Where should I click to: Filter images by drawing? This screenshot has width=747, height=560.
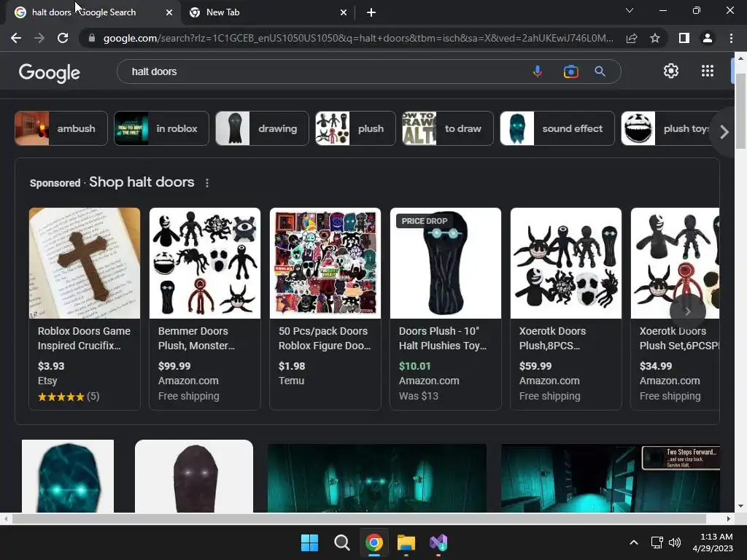[262, 128]
